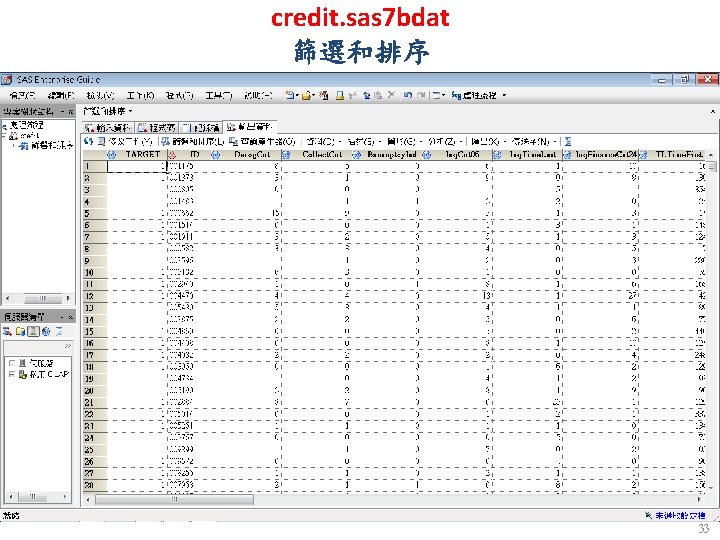
Task: Click first icon in lower-left panel toolbar
Action: click(x=7, y=331)
